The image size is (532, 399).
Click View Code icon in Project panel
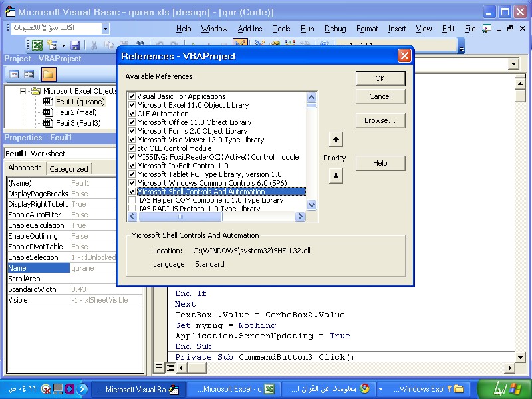(x=14, y=74)
